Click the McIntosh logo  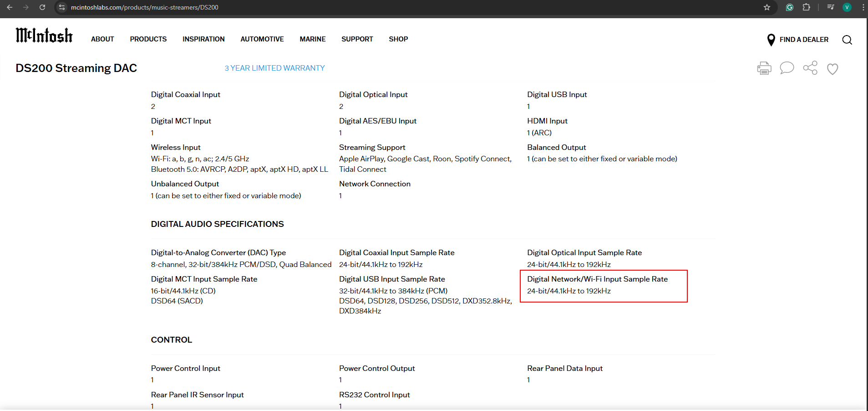[44, 35]
